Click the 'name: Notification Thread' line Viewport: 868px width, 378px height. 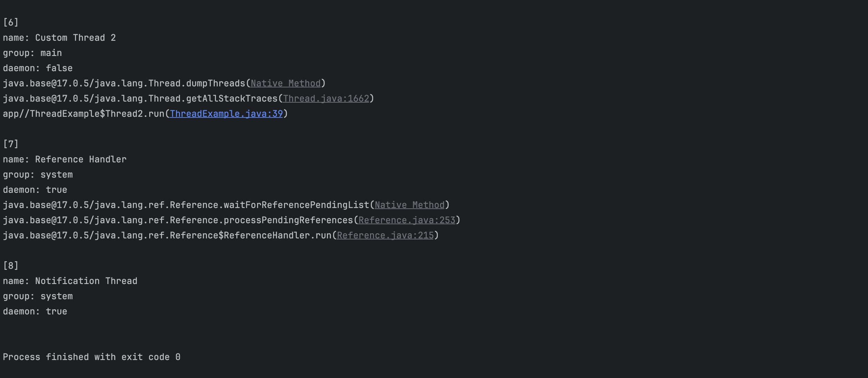(70, 281)
